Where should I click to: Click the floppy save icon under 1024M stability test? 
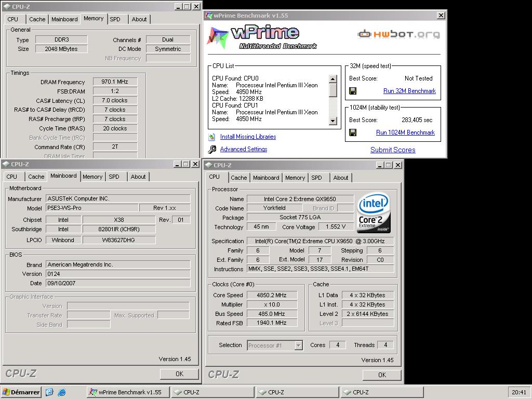353,132
